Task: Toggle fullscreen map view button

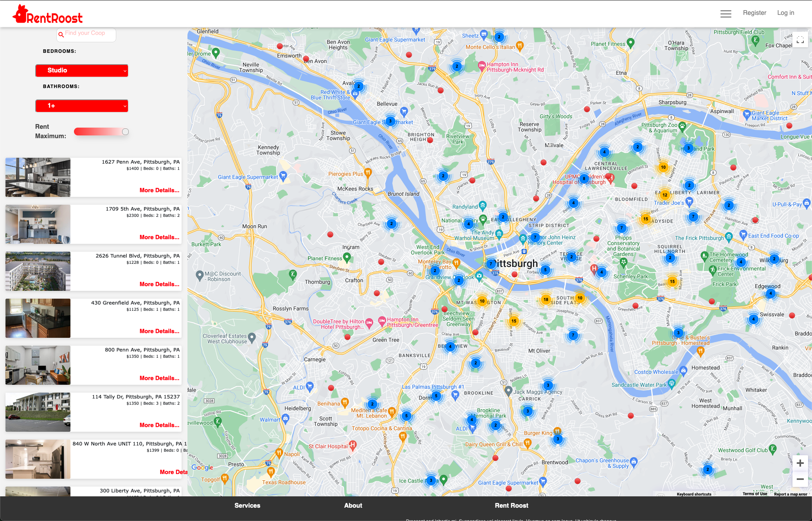Action: [800, 40]
